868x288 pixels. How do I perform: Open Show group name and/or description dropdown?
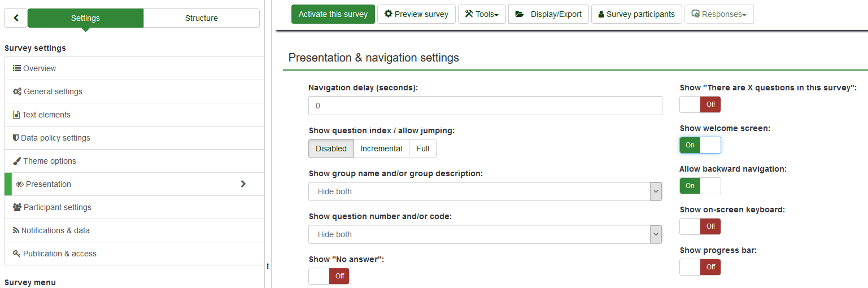pos(485,191)
